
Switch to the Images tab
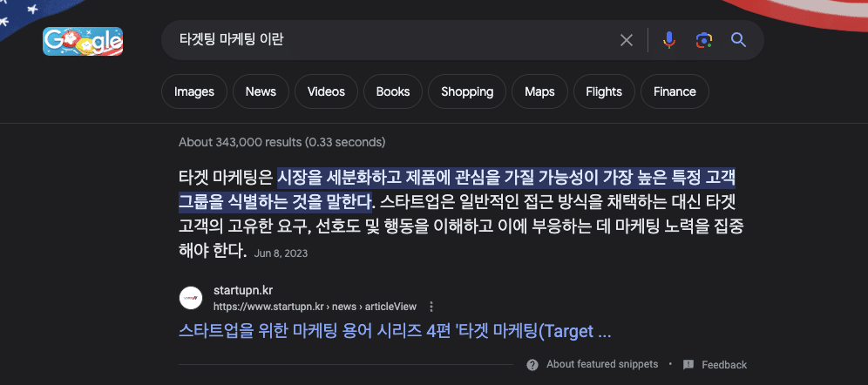(x=194, y=91)
